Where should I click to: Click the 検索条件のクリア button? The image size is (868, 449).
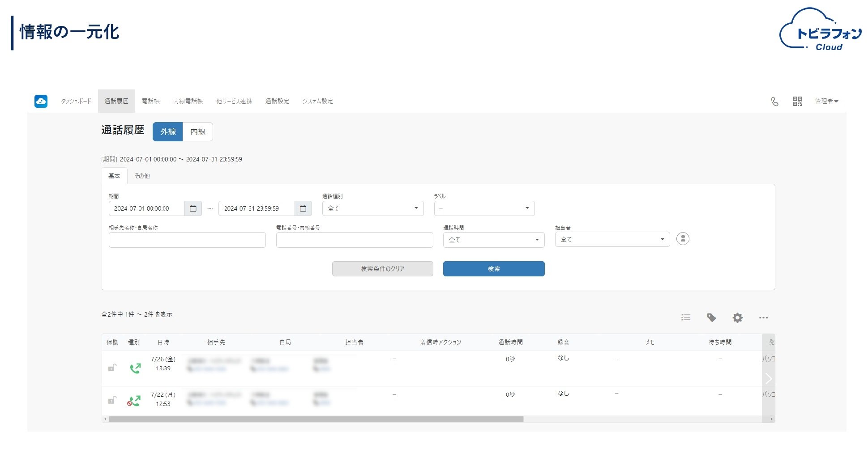pos(383,269)
